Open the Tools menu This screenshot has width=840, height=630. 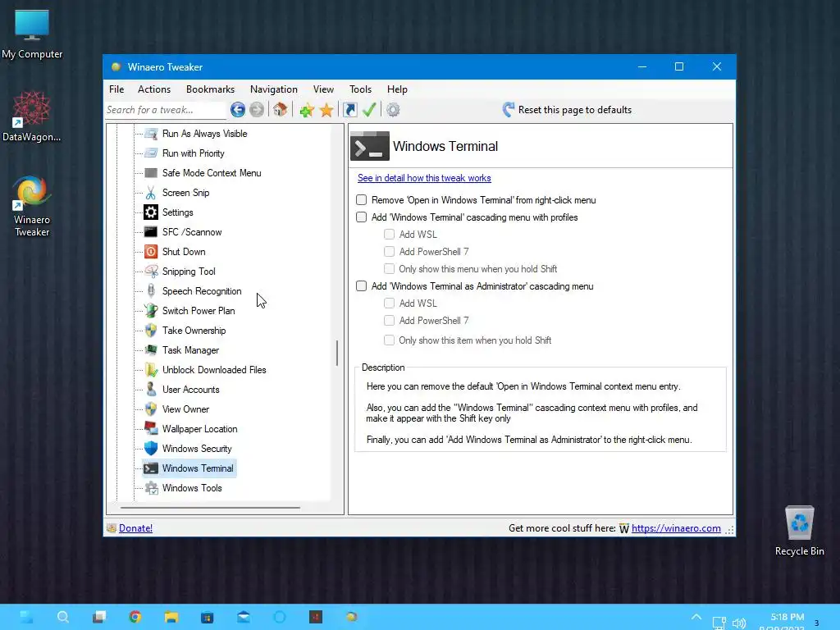pyautogui.click(x=361, y=89)
